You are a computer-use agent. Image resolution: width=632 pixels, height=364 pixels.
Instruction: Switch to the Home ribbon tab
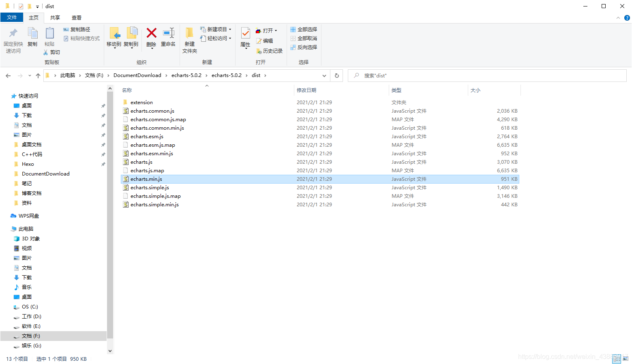(34, 18)
